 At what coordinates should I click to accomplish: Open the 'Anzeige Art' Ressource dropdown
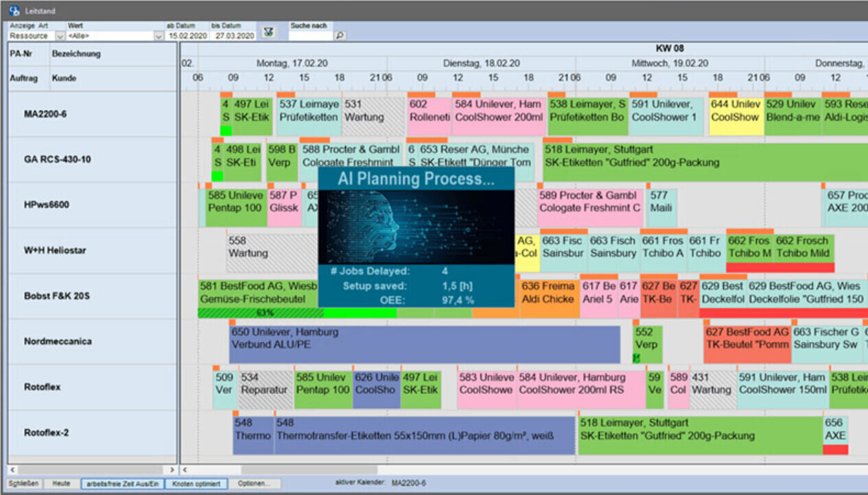coord(60,36)
